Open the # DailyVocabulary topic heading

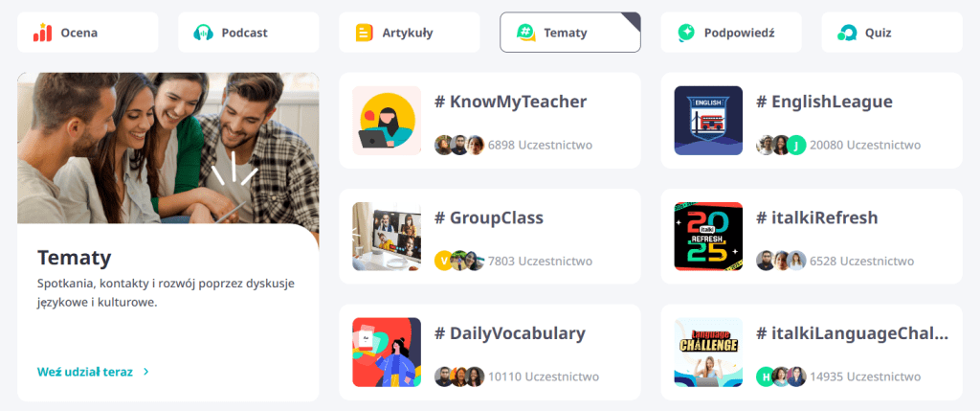[x=510, y=333]
